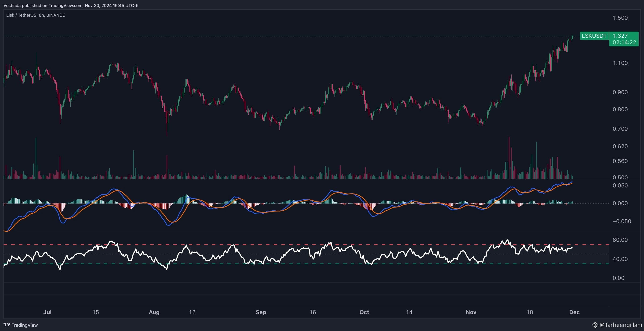The image size is (644, 331).
Task: Click the 12 date label after Aug
Action: coord(192,312)
